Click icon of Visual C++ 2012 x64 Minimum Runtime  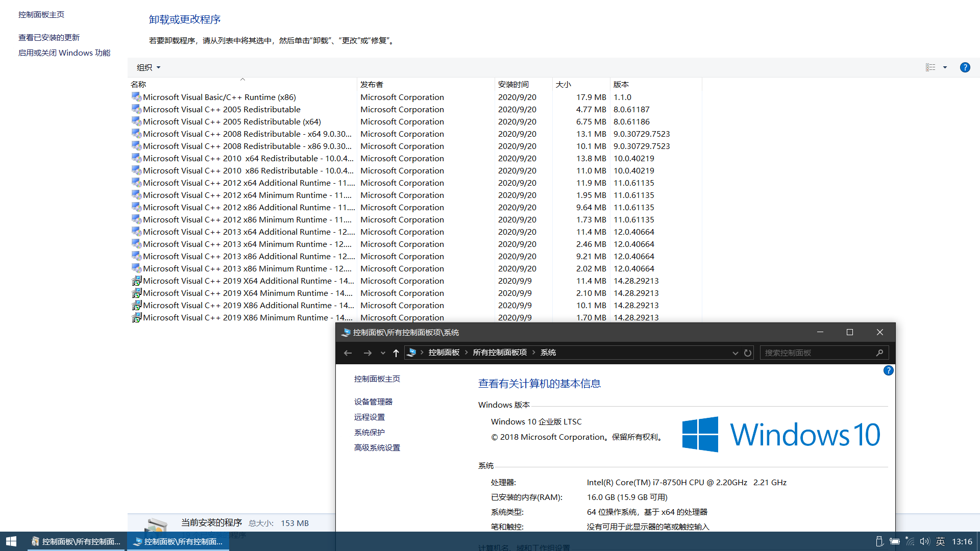point(136,195)
